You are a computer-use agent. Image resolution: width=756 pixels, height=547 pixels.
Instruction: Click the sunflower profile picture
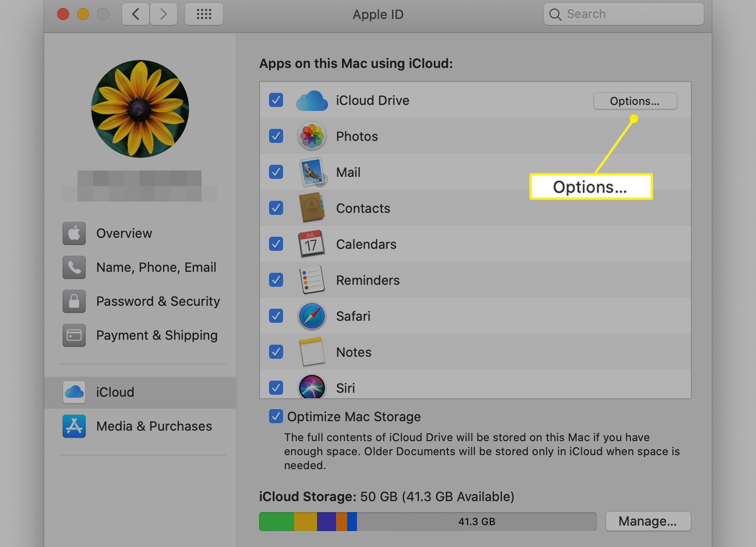(x=140, y=109)
